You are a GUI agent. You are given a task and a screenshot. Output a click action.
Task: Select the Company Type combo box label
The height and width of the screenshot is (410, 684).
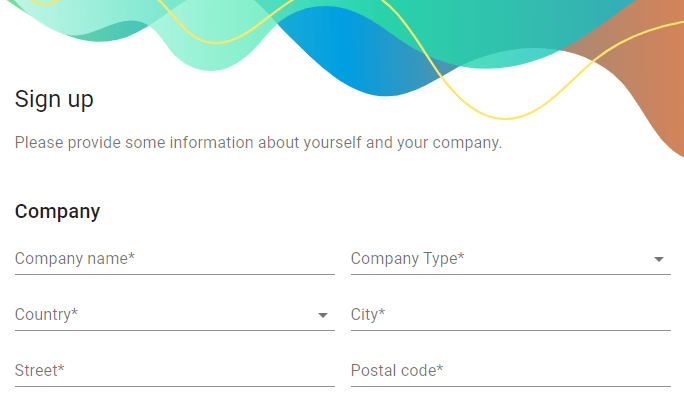click(407, 259)
